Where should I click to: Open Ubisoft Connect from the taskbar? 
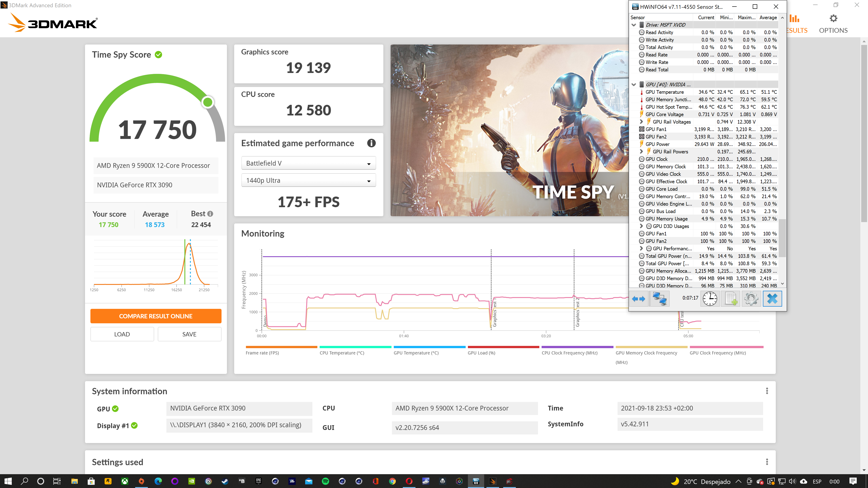click(208, 481)
